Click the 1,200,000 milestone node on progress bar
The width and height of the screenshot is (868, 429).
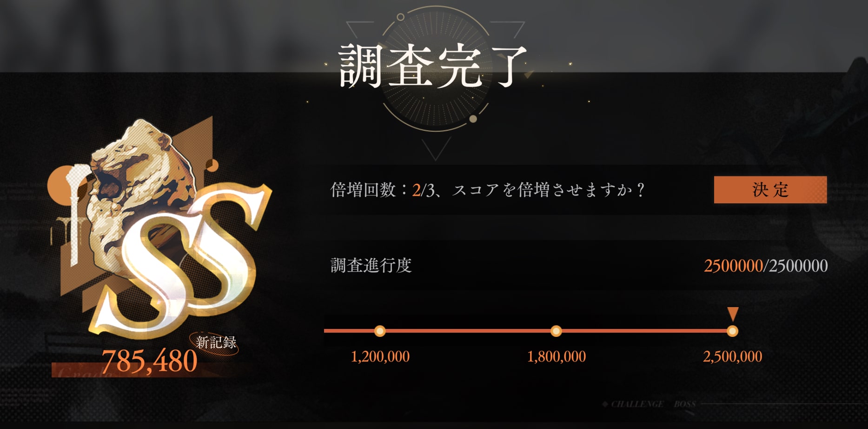pos(380,331)
